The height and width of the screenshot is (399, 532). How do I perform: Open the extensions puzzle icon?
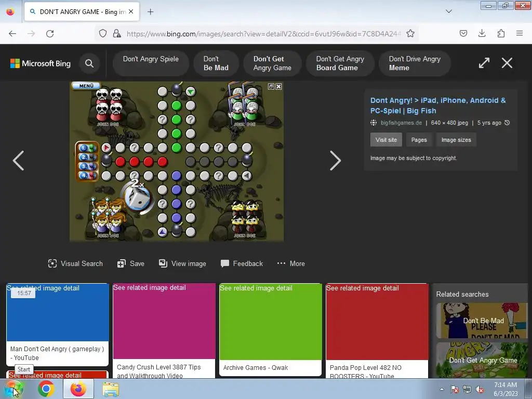click(x=501, y=33)
